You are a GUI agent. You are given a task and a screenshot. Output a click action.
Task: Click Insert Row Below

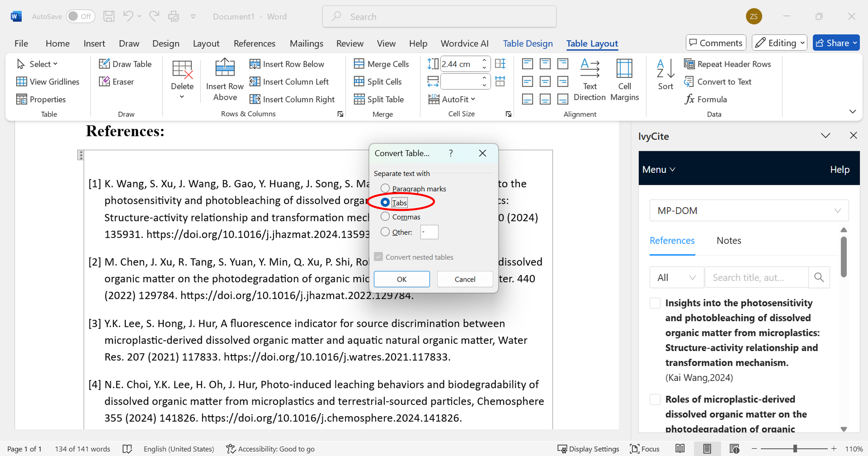[287, 64]
